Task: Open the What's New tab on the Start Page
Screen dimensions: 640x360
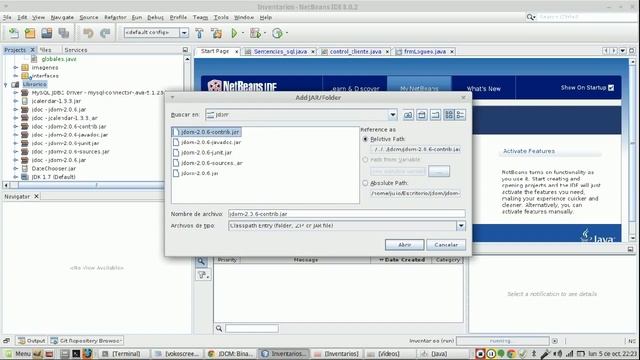Action: (x=483, y=88)
